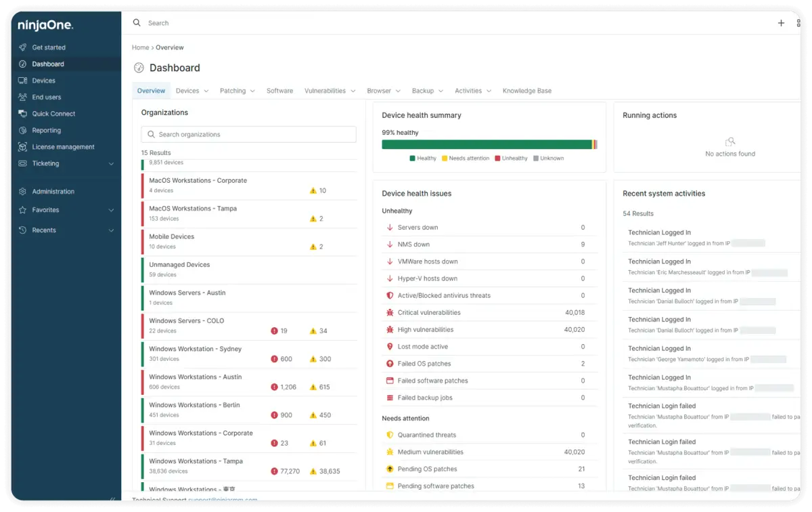Viewport: 812px width, 512px height.
Task: Click Home breadcrumb link
Action: [140, 47]
